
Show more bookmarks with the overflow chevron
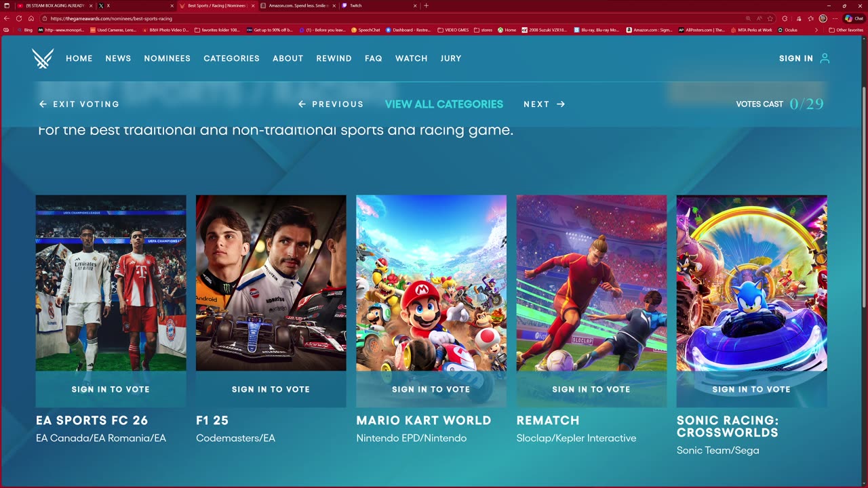pyautogui.click(x=816, y=30)
